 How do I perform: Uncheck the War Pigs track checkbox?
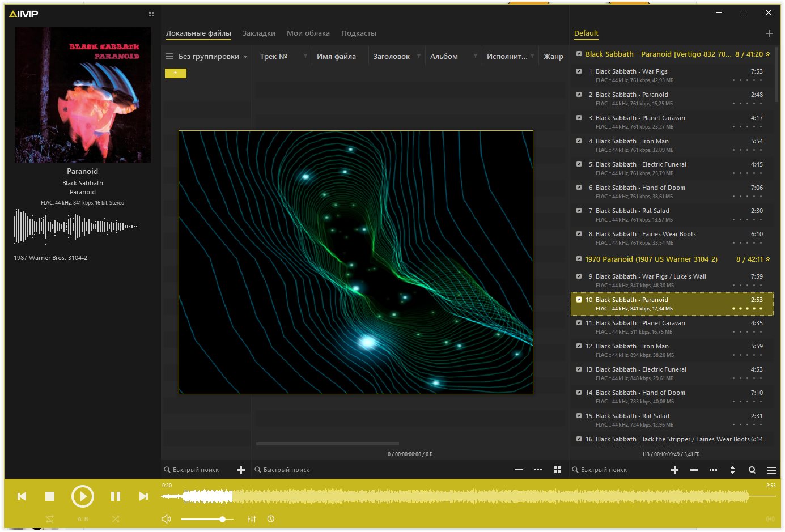[x=579, y=71]
